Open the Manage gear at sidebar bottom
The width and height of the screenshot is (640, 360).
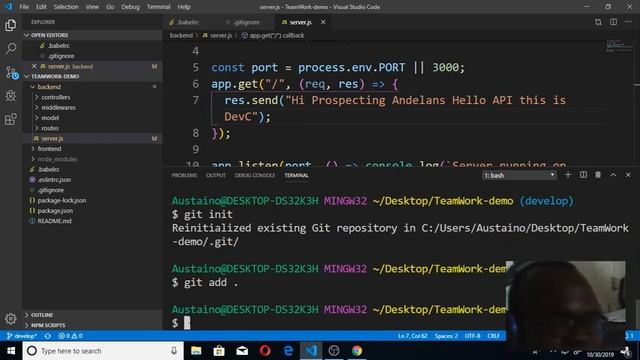point(11,318)
